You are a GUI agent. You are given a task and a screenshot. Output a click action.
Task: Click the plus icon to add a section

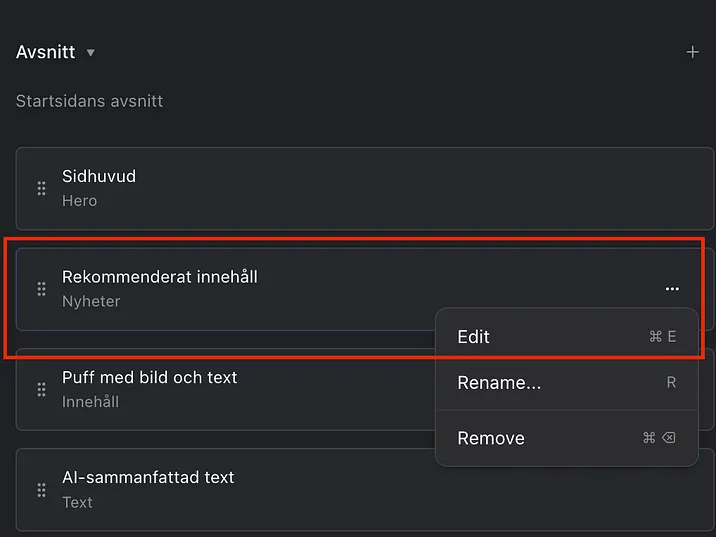692,52
